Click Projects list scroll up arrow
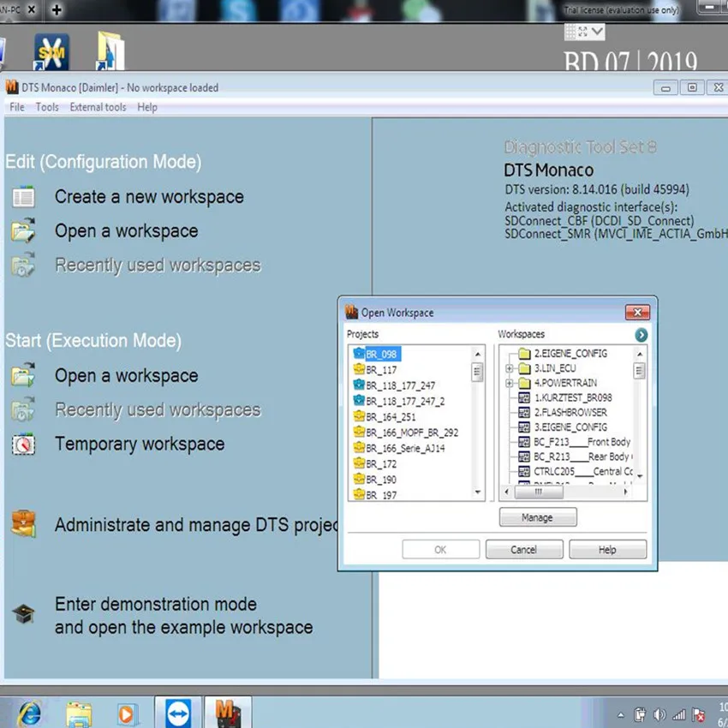The height and width of the screenshot is (728, 728). pos(478,355)
